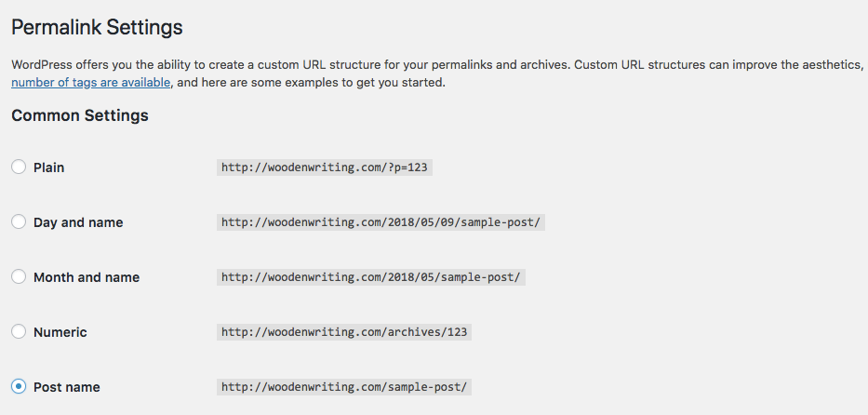
Task: Select the Plain radio button circle
Action: point(19,167)
